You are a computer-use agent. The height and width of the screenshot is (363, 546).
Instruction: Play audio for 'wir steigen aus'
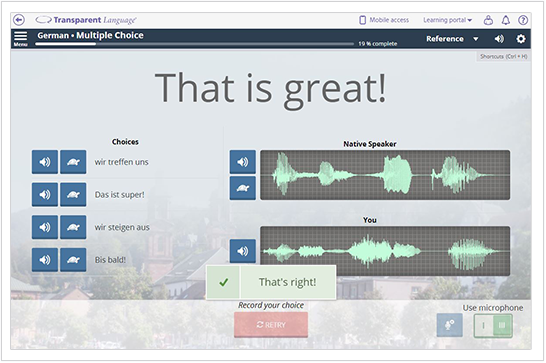(x=45, y=227)
